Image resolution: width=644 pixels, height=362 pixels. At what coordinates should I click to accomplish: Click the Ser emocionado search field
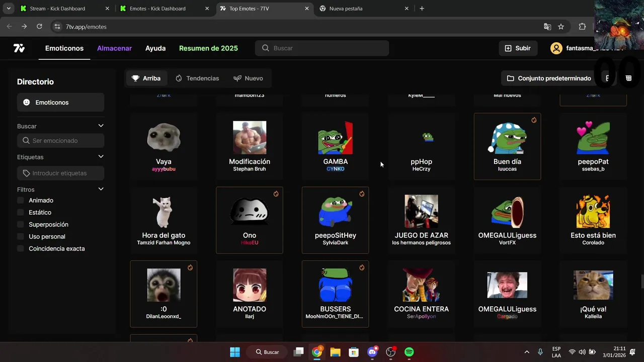(x=60, y=141)
